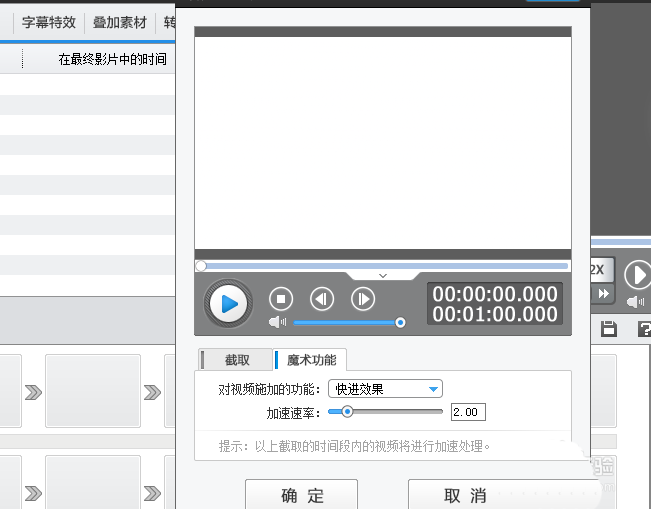
Task: Collapse the chevron below the progress bar
Action: [383, 276]
